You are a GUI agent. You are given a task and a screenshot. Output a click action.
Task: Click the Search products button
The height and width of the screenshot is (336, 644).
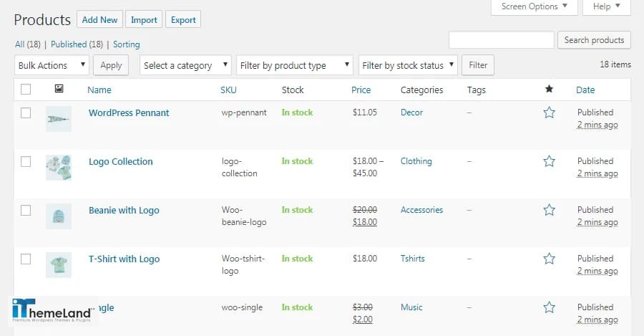pos(594,40)
